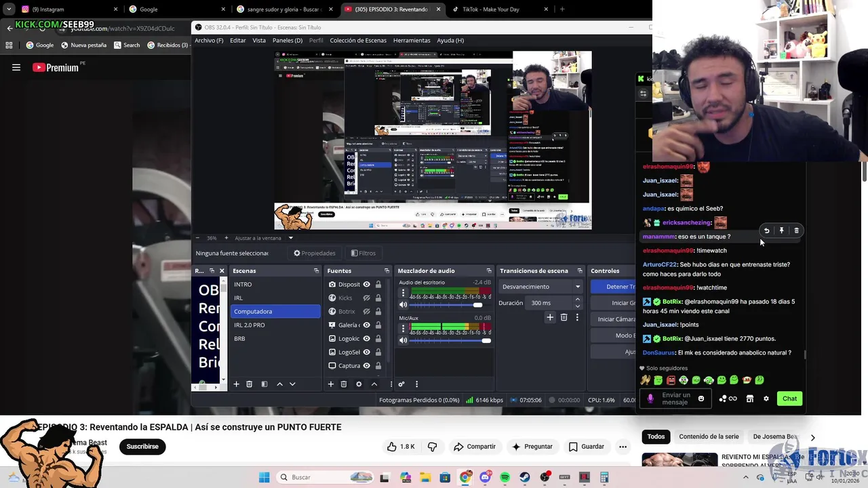The image size is (868, 488).
Task: Open the Filtros button in OBS
Action: click(x=363, y=253)
